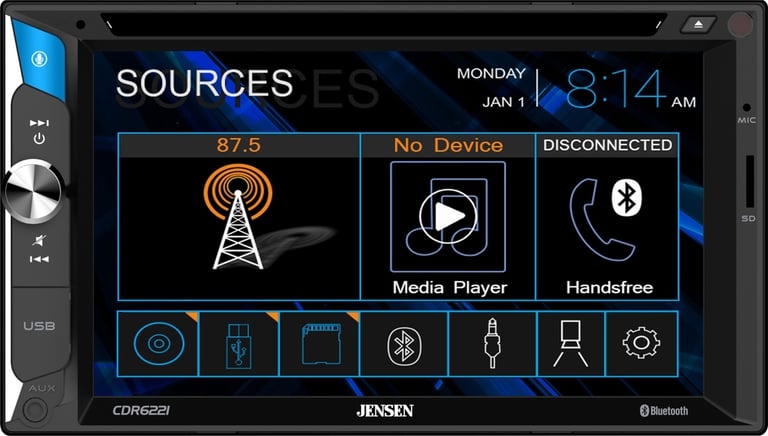Click the silver volume knob
The width and height of the screenshot is (768, 436).
[x=33, y=192]
